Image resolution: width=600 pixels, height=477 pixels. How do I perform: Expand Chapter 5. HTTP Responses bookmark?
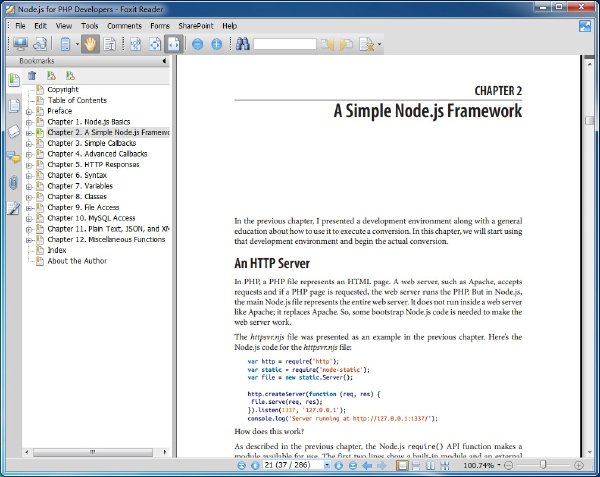pyautogui.click(x=29, y=166)
